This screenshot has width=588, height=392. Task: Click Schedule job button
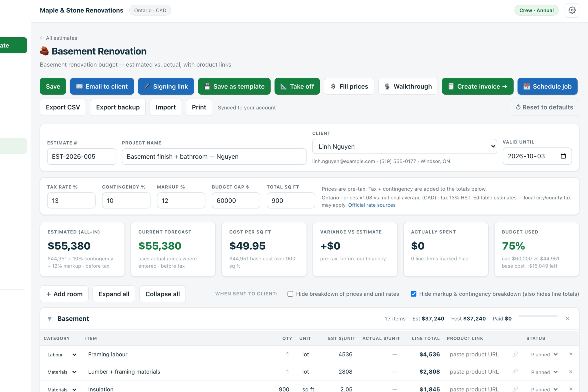pyautogui.click(x=547, y=86)
